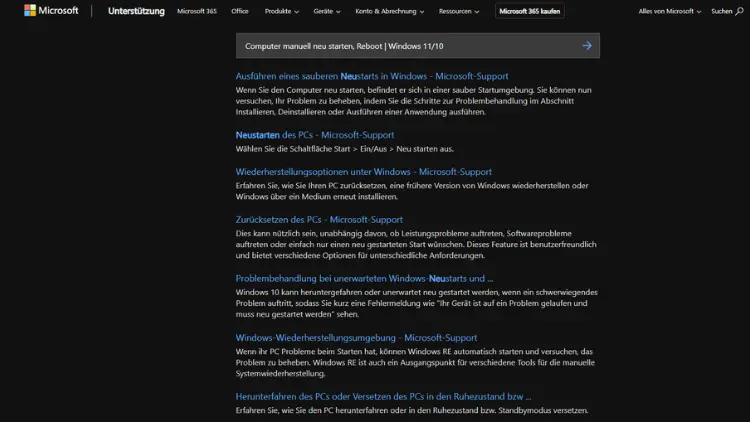
Task: Expand the Produkte dropdown
Action: (x=282, y=11)
